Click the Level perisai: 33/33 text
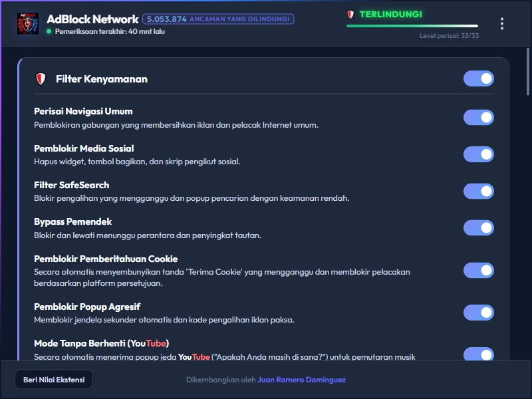The image size is (532, 399). (x=450, y=36)
